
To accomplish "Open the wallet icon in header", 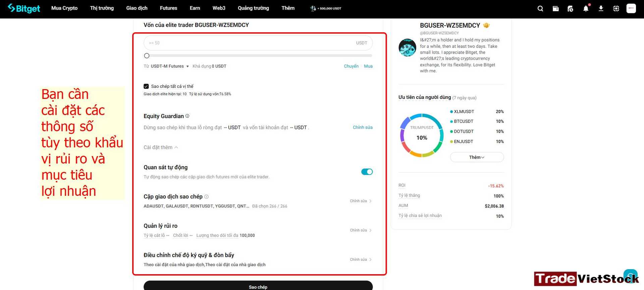I will [555, 9].
